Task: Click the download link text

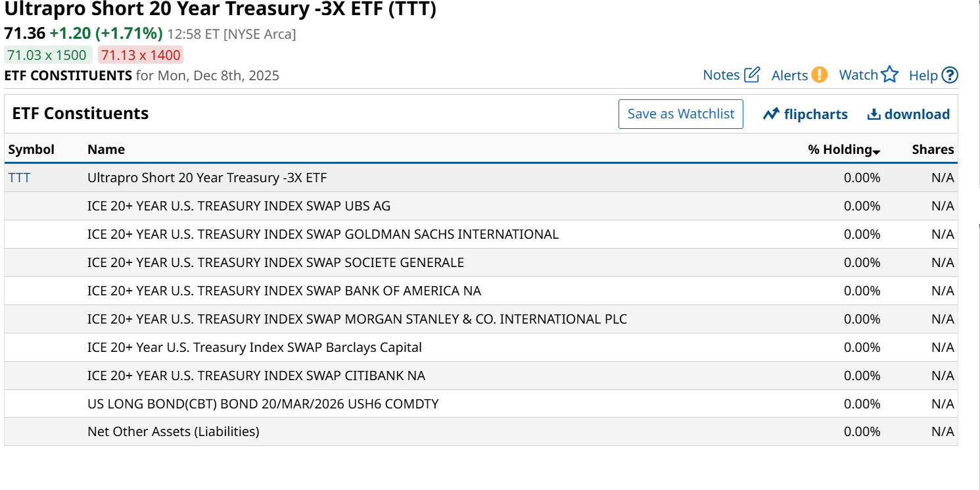Action: coord(917,114)
